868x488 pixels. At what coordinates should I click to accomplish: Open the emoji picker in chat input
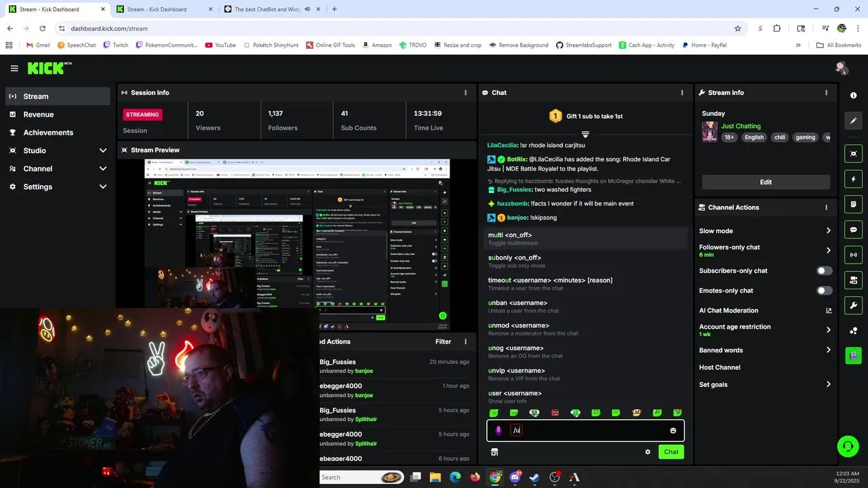pos(673,430)
